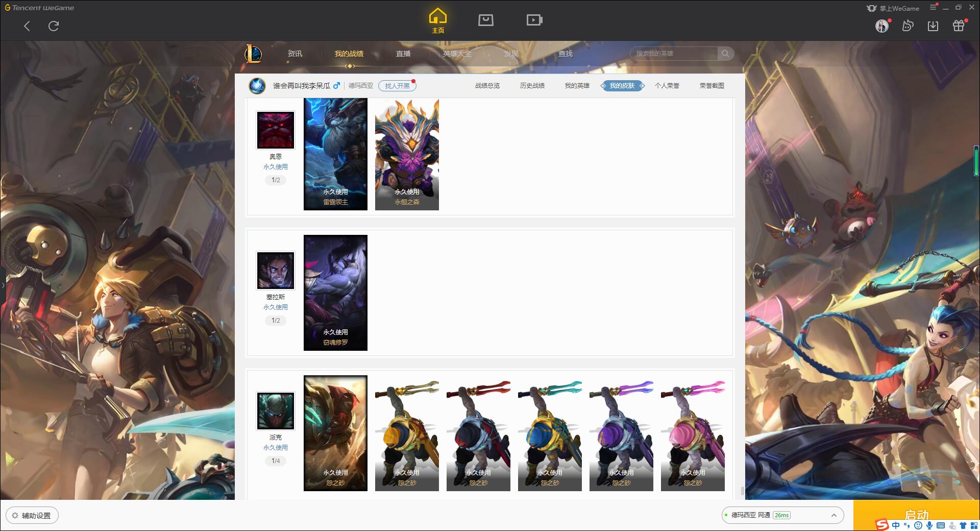
Task: Open the 直播 live stream tab
Action: [x=403, y=54]
